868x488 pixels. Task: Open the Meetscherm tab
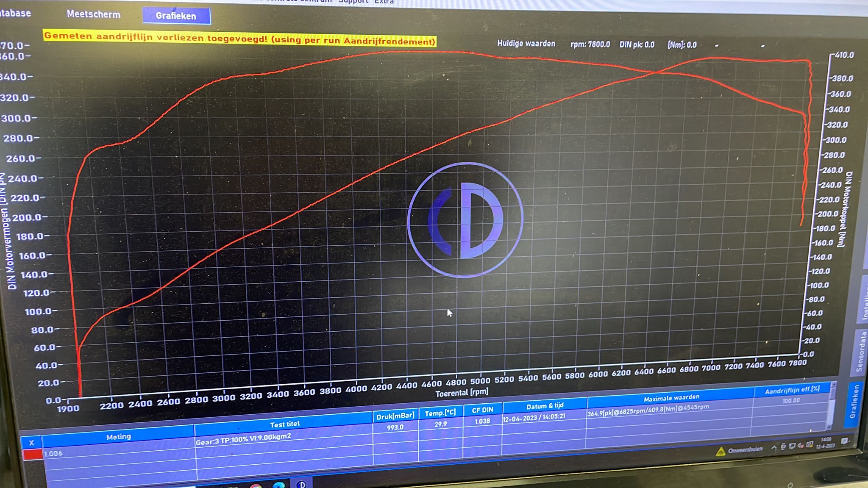pos(94,14)
